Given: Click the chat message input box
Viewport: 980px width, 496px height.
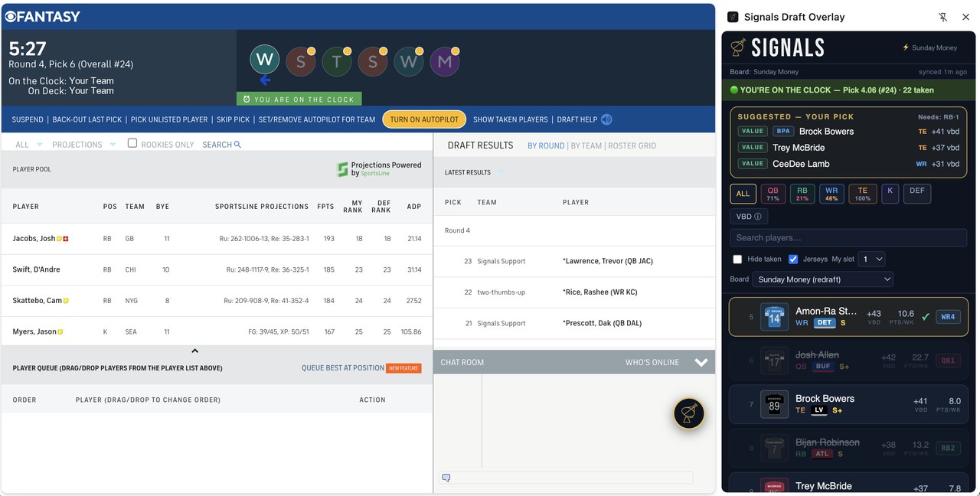Looking at the screenshot, I should coord(566,478).
